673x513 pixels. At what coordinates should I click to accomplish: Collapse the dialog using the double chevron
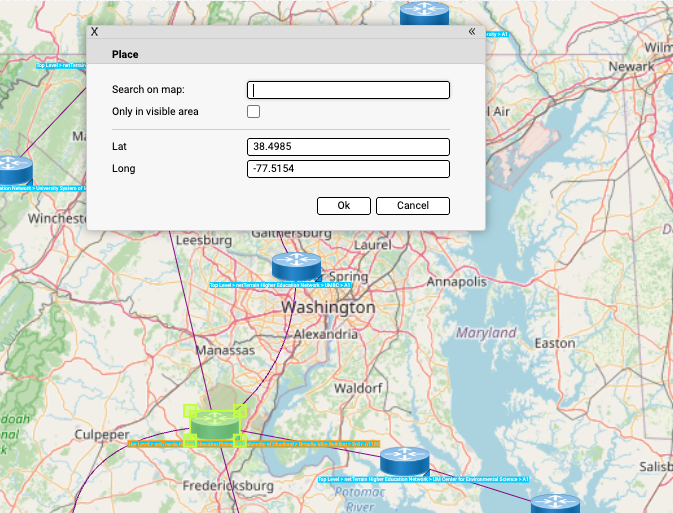471,32
